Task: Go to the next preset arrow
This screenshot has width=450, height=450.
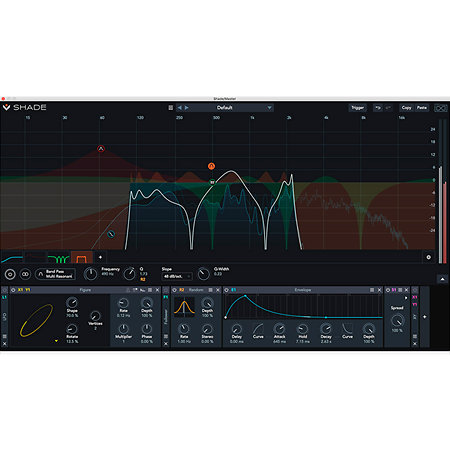Action: (x=187, y=108)
